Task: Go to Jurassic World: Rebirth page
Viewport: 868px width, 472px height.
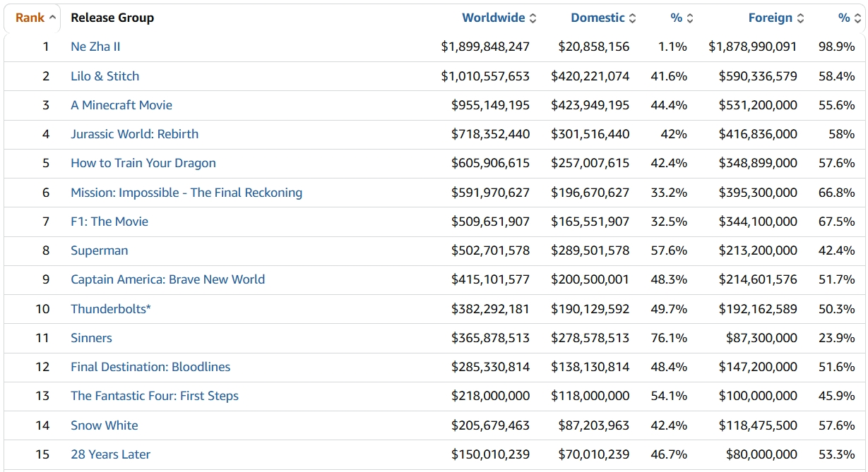Action: (x=134, y=134)
